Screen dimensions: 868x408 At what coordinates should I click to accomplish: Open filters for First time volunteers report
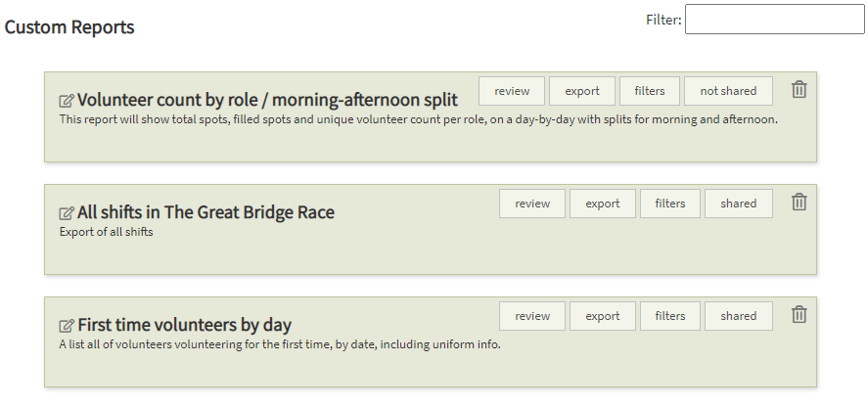coord(670,316)
